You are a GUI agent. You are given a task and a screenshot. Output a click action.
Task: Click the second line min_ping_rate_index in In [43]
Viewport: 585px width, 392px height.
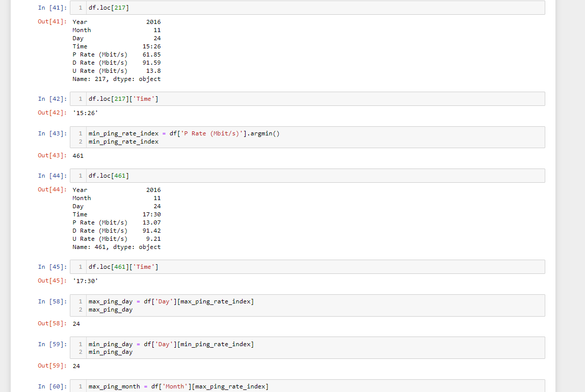123,142
